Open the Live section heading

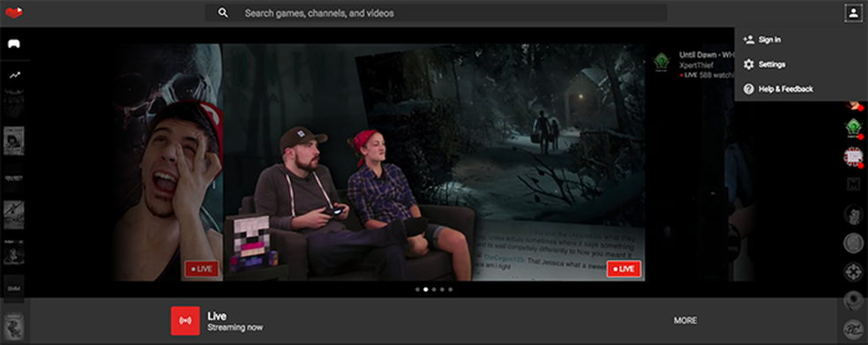[217, 316]
